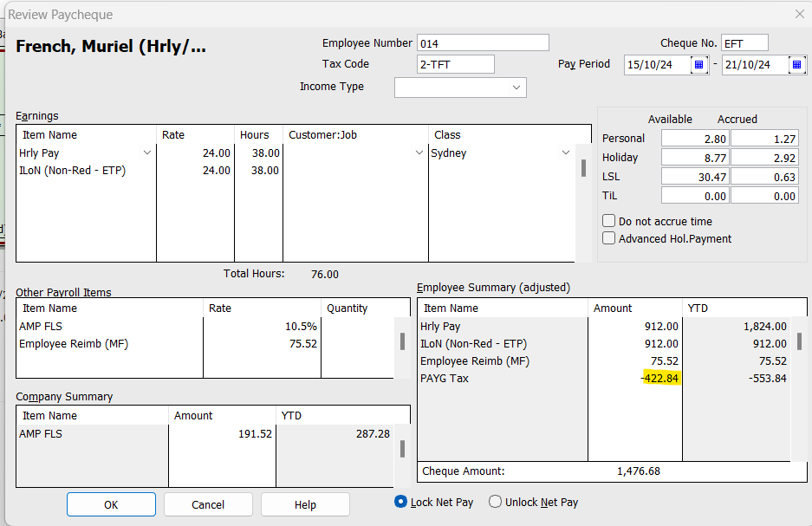Edit Personal accrued hours 1.27
The image size is (812, 526).
click(764, 139)
